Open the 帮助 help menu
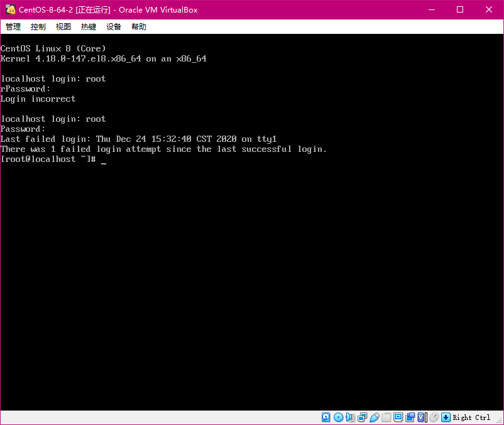This screenshot has height=425, width=504. [x=140, y=26]
